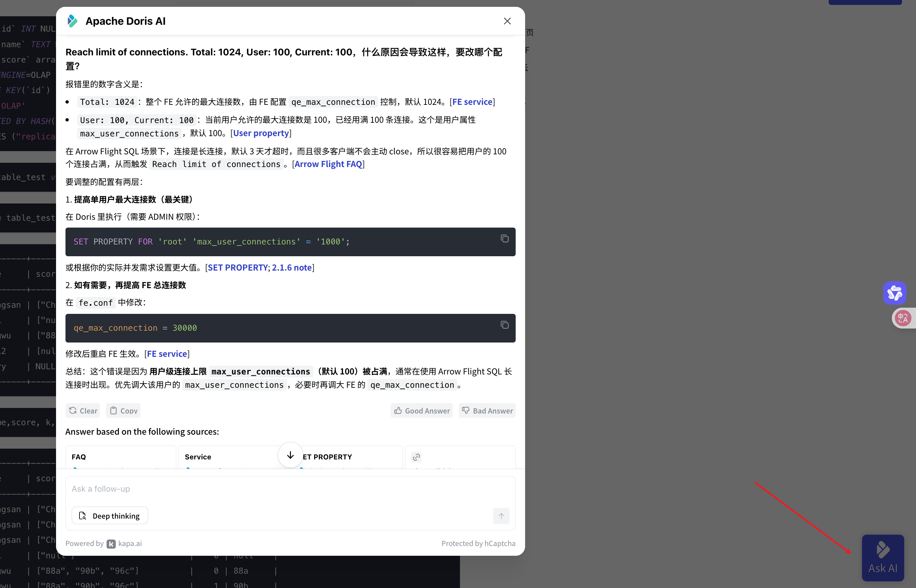This screenshot has width=916, height=588.
Task: Mark response as Good Answer
Action: point(421,411)
